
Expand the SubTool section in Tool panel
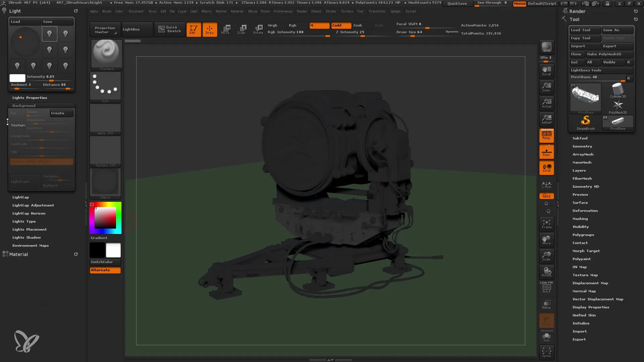(x=580, y=138)
